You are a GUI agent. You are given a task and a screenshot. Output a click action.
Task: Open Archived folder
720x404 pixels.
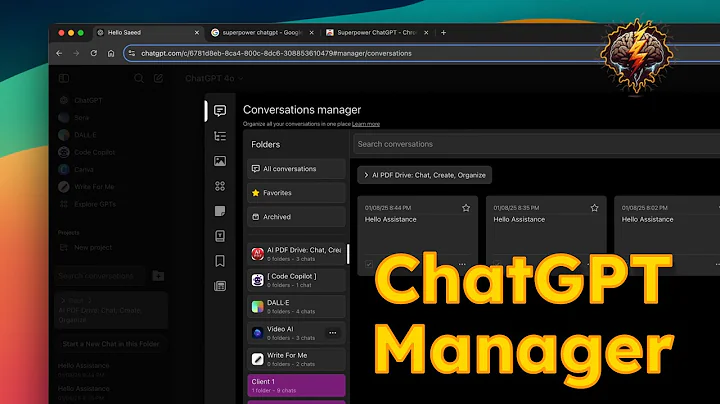click(x=296, y=217)
